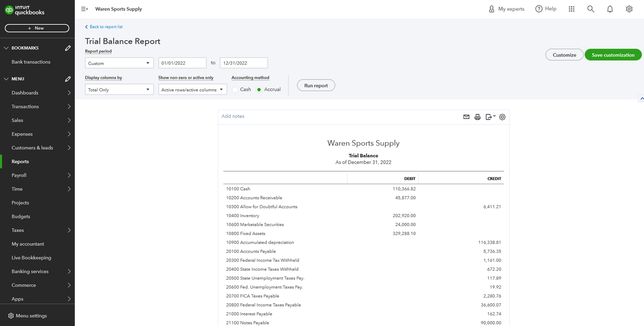Expand Payroll submenu arrow

pos(69,175)
